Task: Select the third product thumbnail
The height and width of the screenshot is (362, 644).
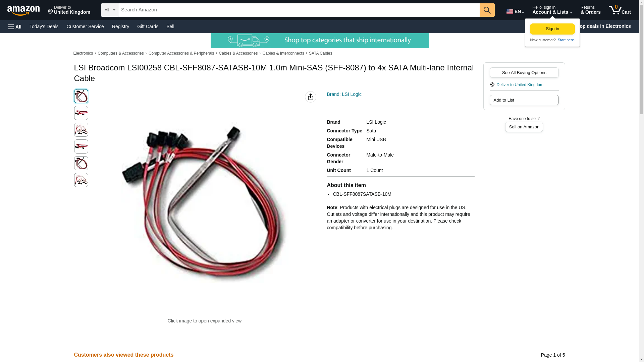Action: tap(81, 130)
